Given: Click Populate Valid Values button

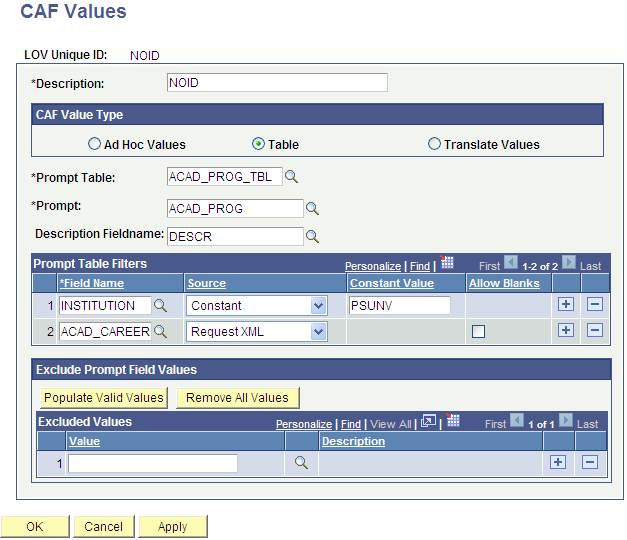Looking at the screenshot, I should coord(104,398).
